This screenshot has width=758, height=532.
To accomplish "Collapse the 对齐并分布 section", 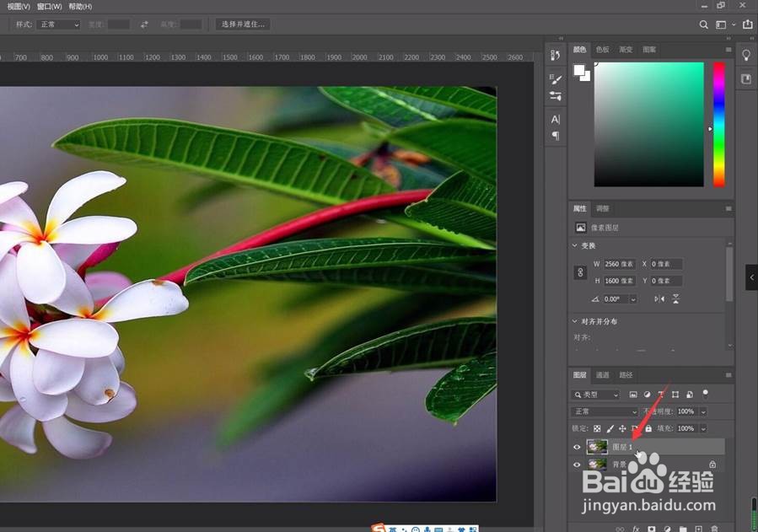I will tap(575, 321).
